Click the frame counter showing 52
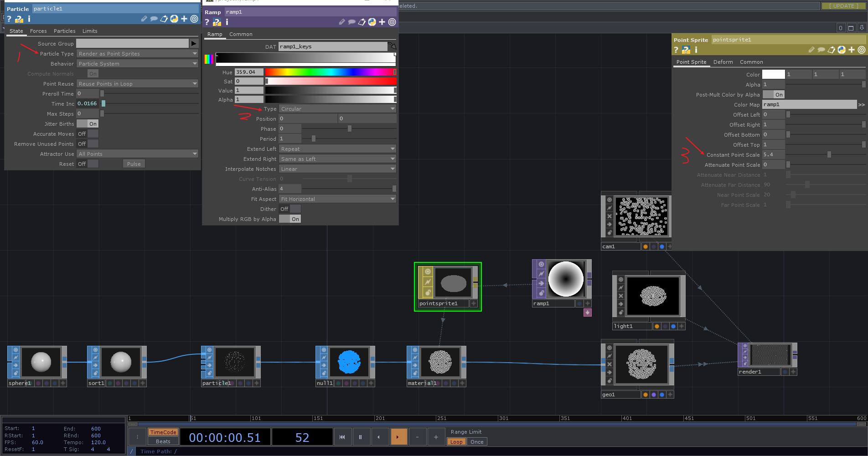 [302, 437]
